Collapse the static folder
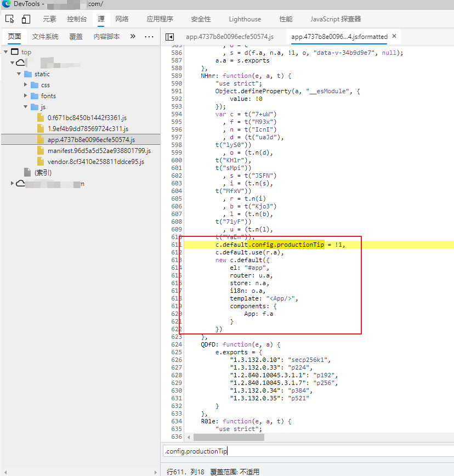The height and width of the screenshot is (476, 454). point(19,74)
